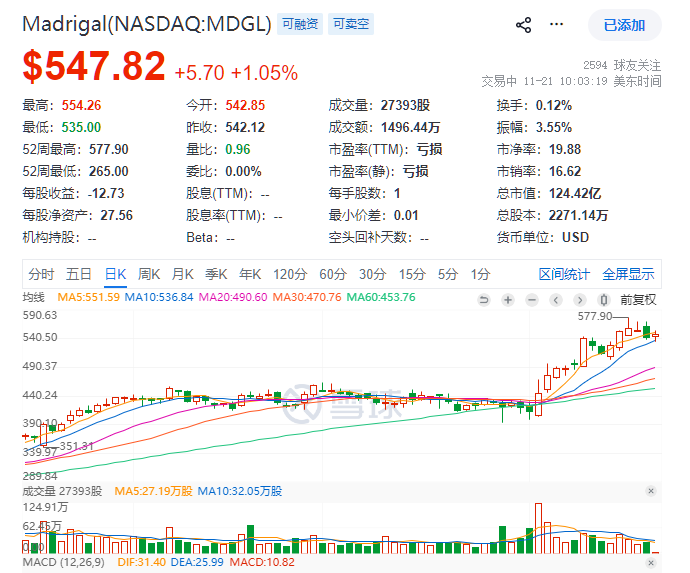Click the 52周最低 value 265.00

[109, 172]
